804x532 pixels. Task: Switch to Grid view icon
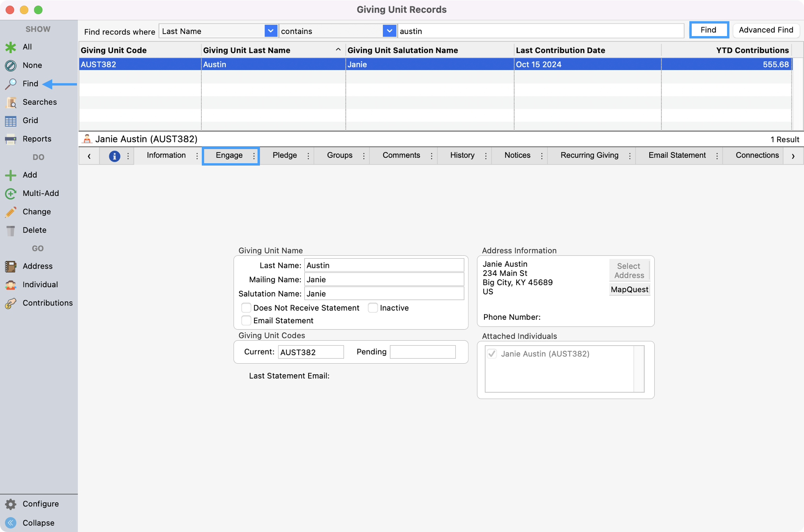point(11,121)
